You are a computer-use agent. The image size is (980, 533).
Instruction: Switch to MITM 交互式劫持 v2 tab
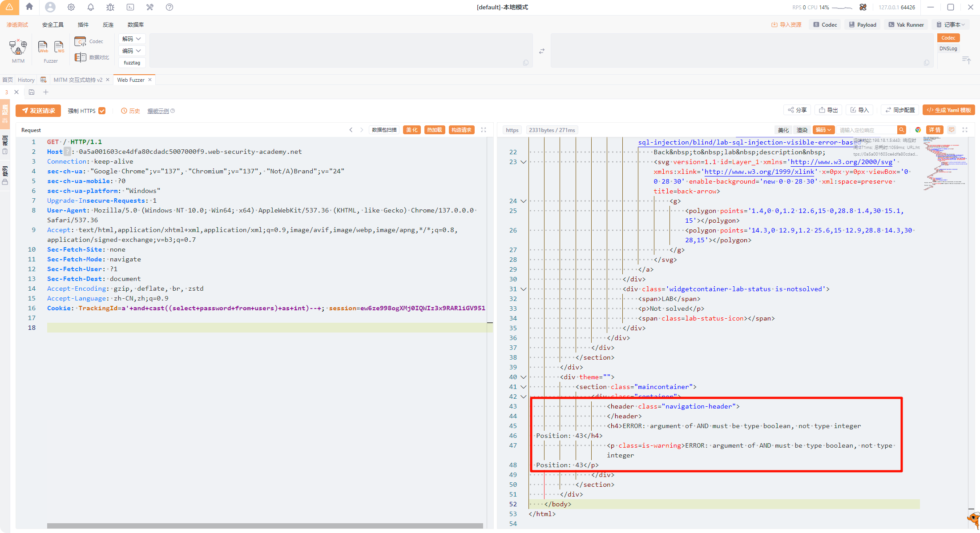[78, 80]
